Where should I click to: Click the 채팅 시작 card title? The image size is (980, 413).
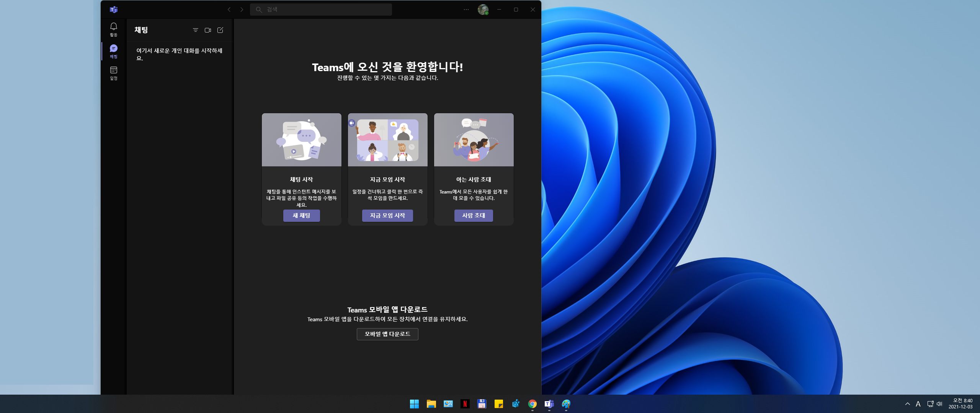[302, 179]
